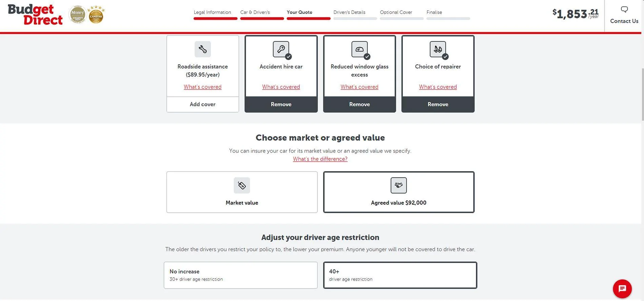Go to the Your Quote step
Image resolution: width=644 pixels, height=301 pixels.
pos(308,15)
